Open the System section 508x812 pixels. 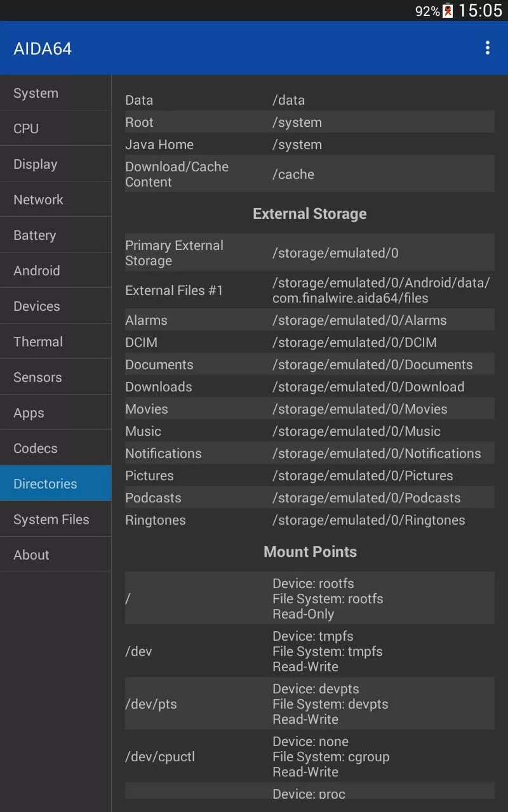[x=55, y=93]
